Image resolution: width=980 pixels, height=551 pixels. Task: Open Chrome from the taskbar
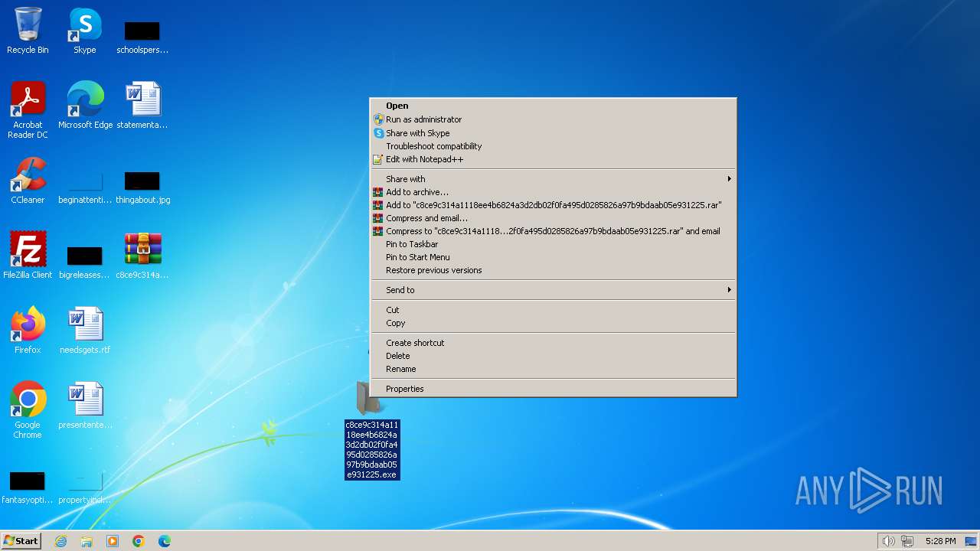point(139,541)
